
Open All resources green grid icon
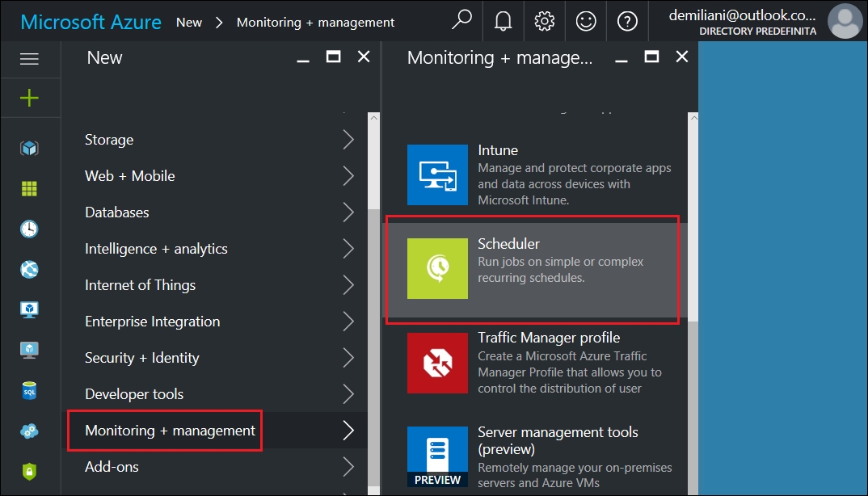[x=29, y=188]
